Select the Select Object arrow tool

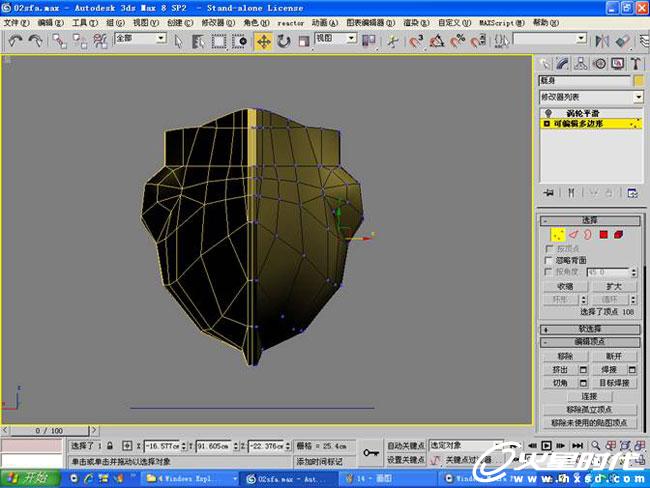[179, 41]
